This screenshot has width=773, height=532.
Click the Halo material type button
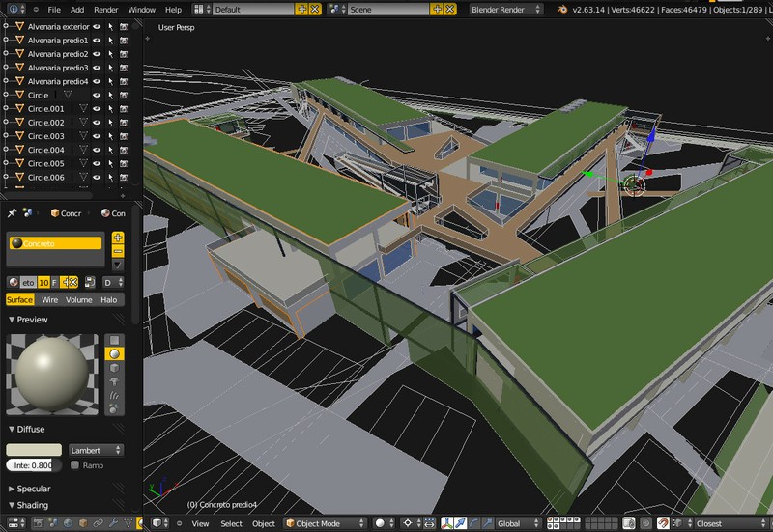point(108,300)
